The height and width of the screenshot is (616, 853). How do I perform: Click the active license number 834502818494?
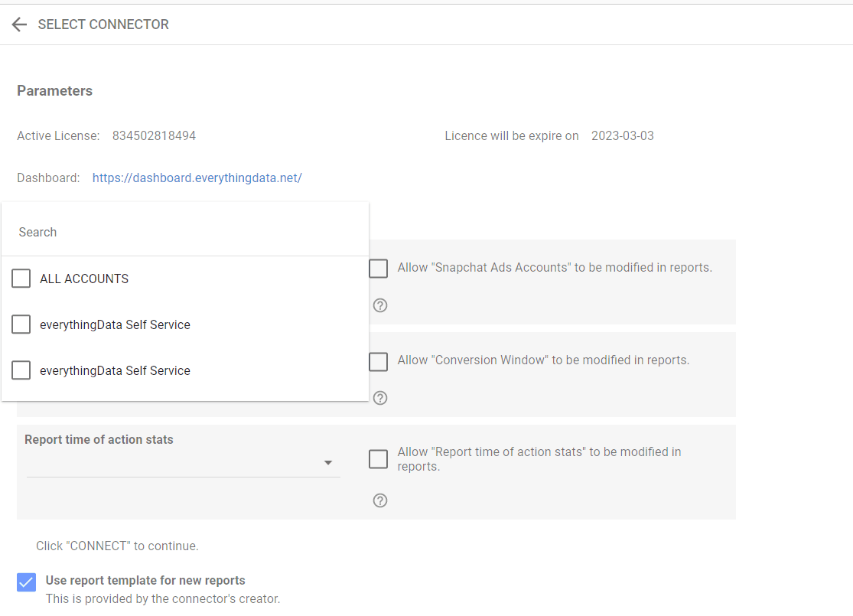tap(154, 136)
